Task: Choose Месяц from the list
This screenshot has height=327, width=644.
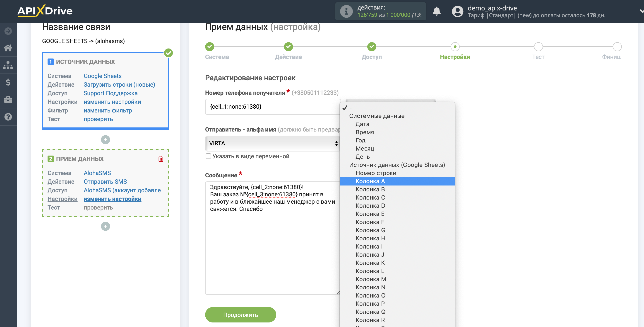Action: click(397, 149)
